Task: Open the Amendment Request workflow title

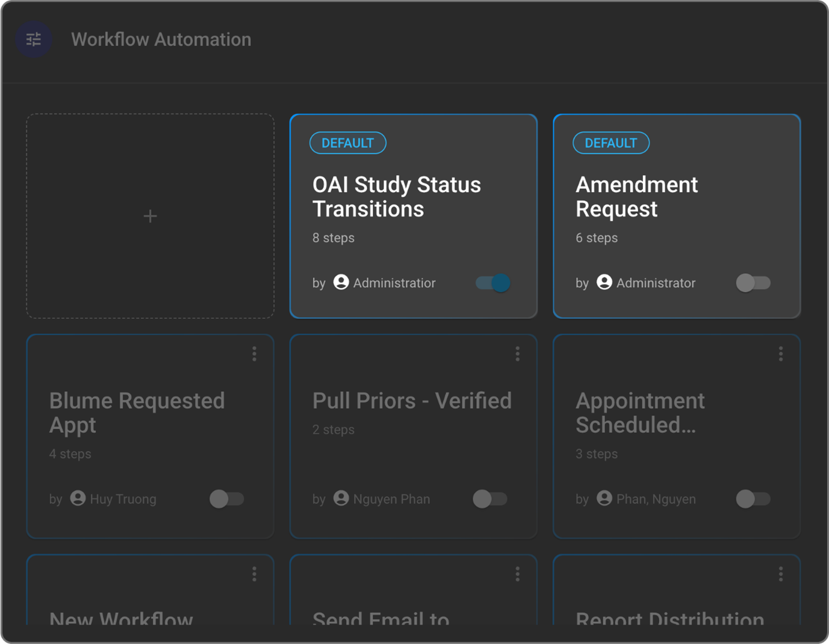Action: tap(636, 197)
